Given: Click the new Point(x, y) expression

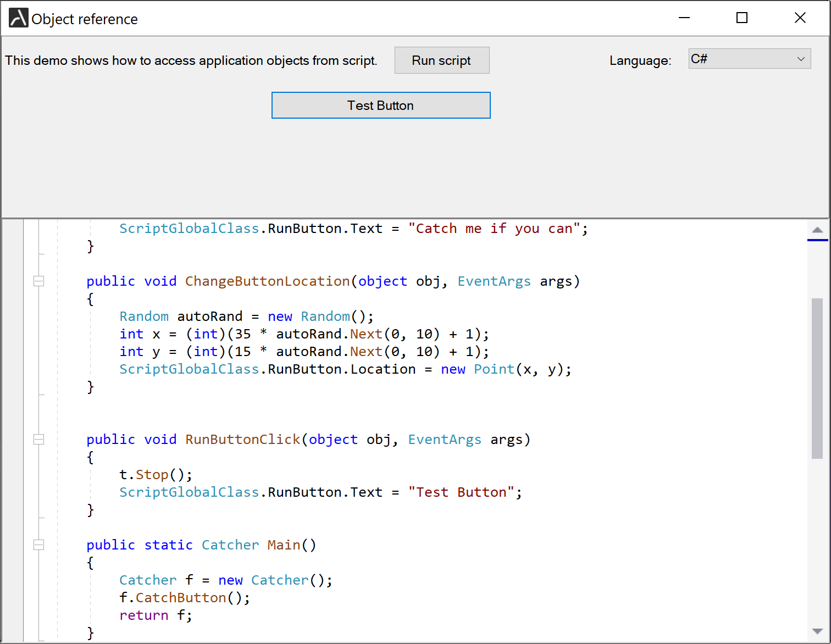Looking at the screenshot, I should click(x=506, y=369).
